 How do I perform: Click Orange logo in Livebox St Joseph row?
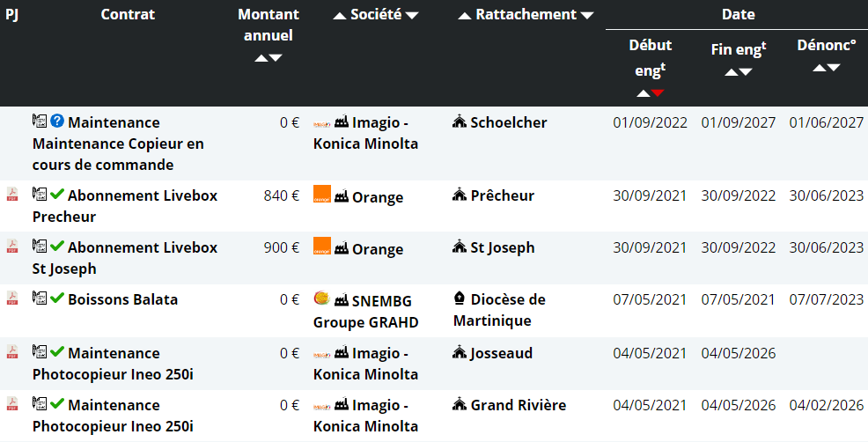tap(321, 246)
